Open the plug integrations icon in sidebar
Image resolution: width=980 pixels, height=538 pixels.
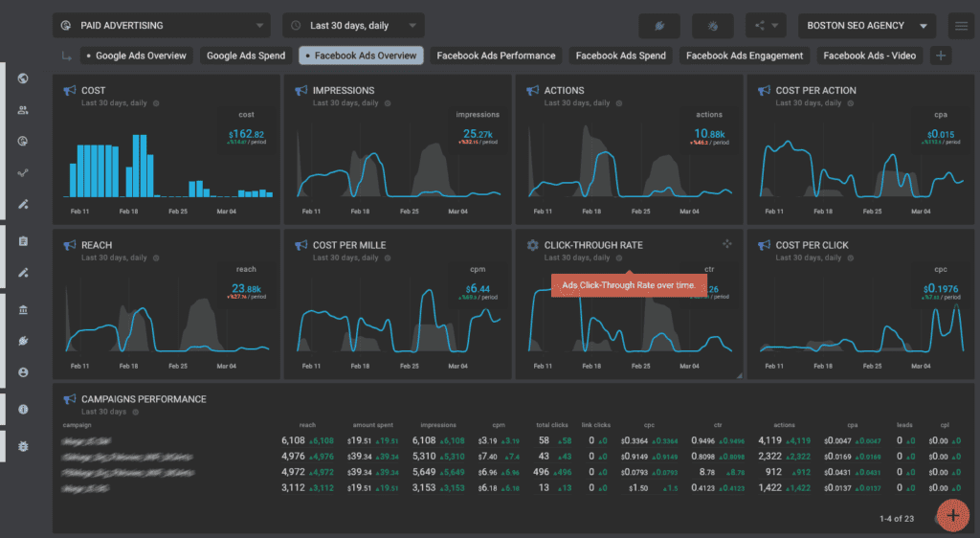[23, 341]
